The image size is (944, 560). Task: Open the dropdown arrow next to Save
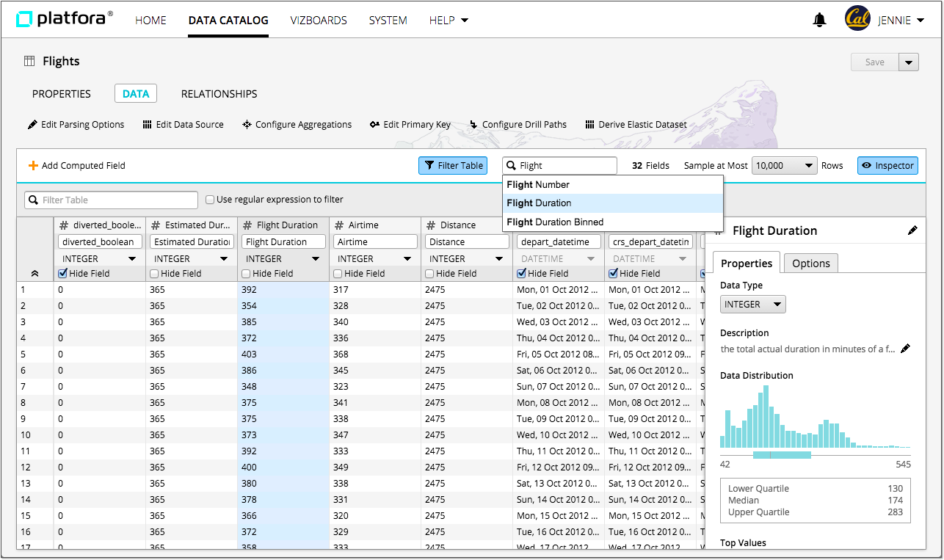(x=909, y=62)
